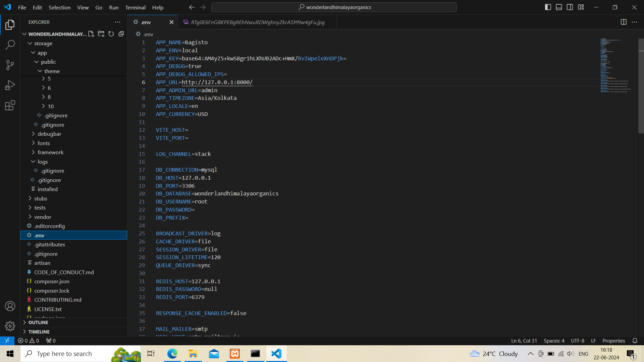Open editor more actions menu

[x=634, y=22]
